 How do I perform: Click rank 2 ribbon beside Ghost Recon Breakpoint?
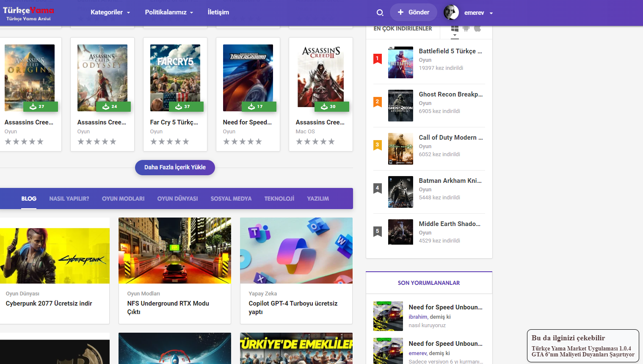(x=378, y=102)
